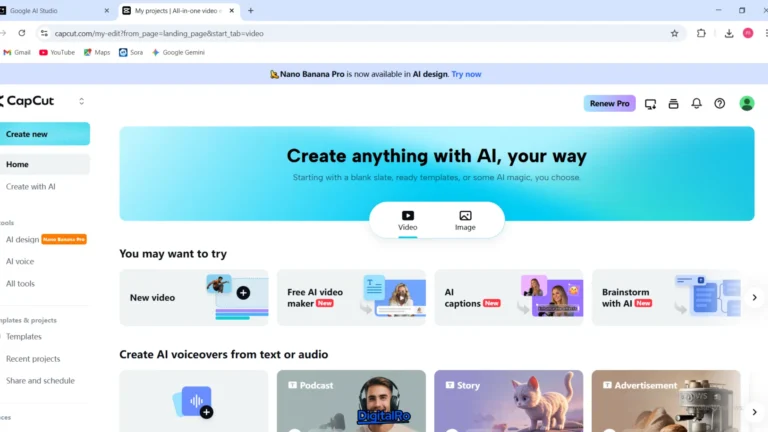The image size is (768, 432).
Task: Click the Renew Pro button
Action: point(609,103)
